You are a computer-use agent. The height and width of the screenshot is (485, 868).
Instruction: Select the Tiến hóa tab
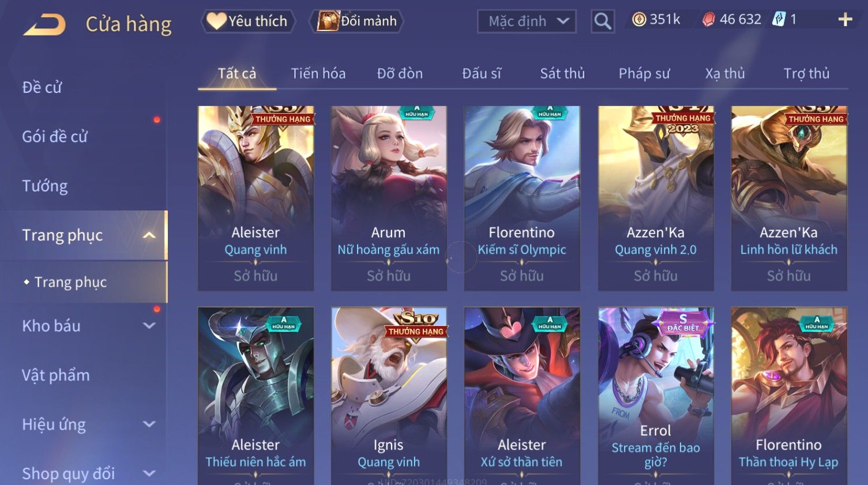[318, 74]
